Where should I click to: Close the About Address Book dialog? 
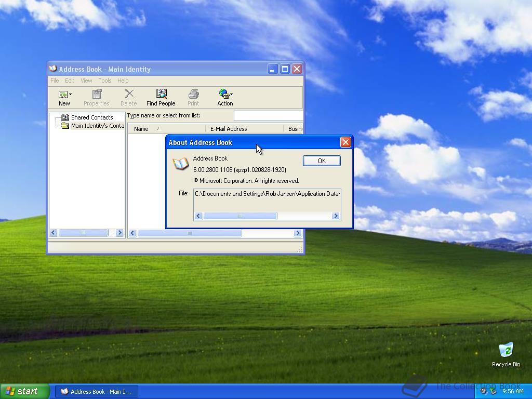[345, 142]
